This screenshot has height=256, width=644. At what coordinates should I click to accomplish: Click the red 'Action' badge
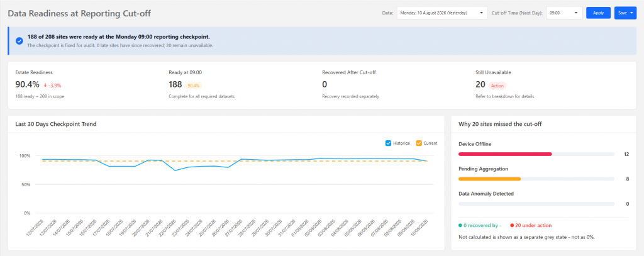(x=497, y=86)
